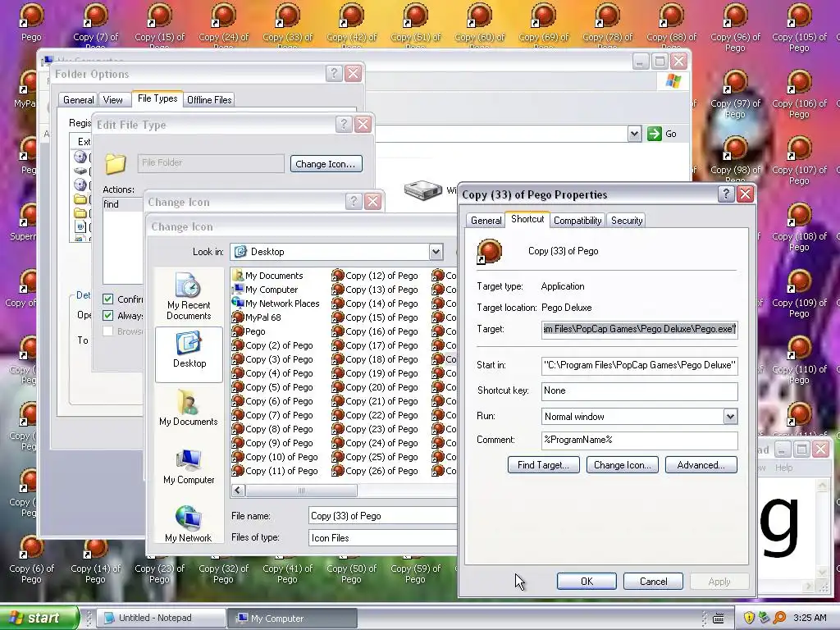Open the Look in Desktop dropdown
840x630 pixels.
(x=436, y=252)
